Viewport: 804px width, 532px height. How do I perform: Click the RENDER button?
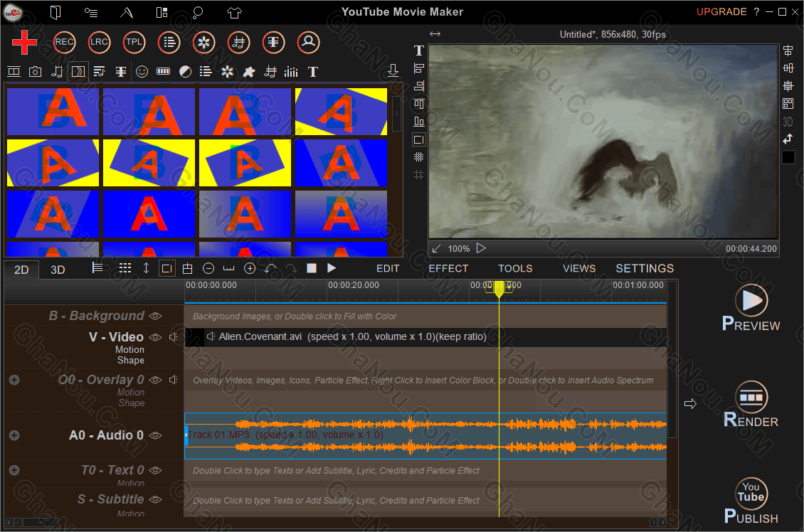pyautogui.click(x=751, y=405)
